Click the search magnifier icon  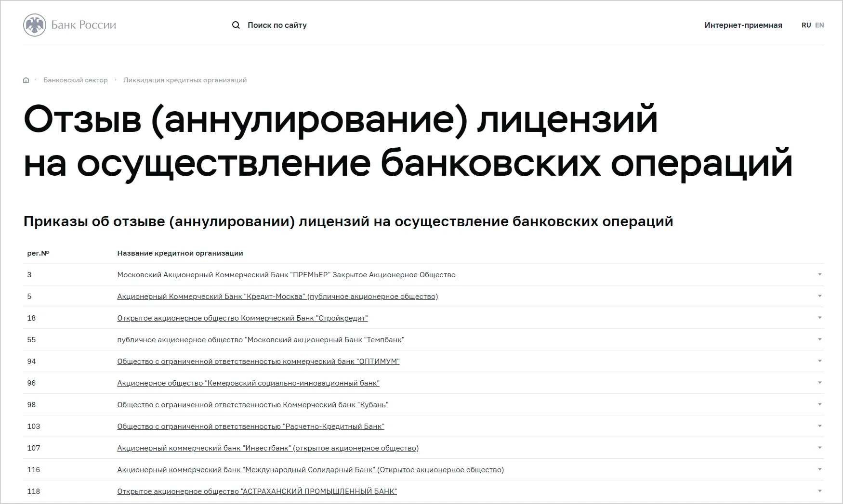coord(236,25)
